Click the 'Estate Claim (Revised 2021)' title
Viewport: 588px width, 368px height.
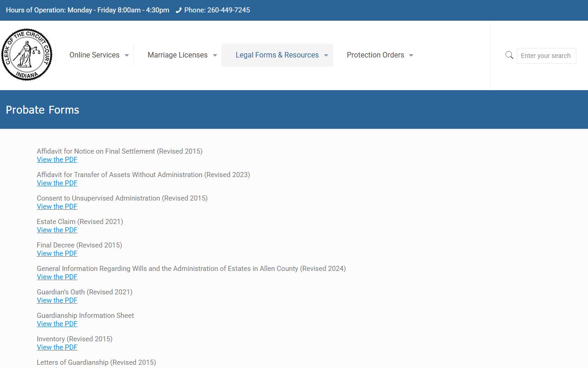click(x=80, y=222)
